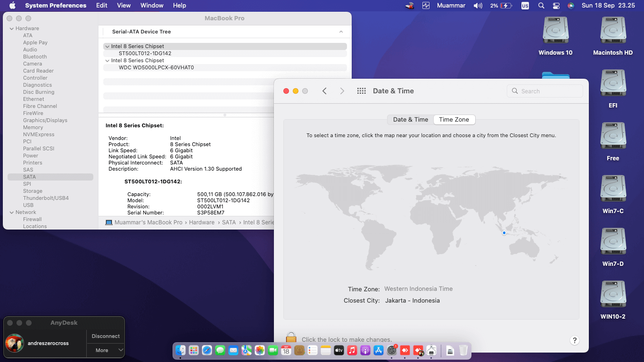Select Bluetooth in the Hardware sidebar
Viewport: 644px width, 362px height.
tap(35, 57)
